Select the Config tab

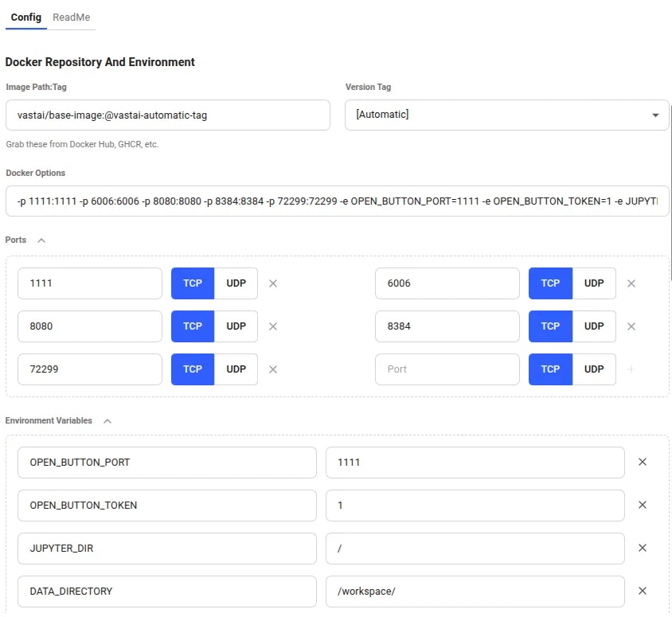25,17
